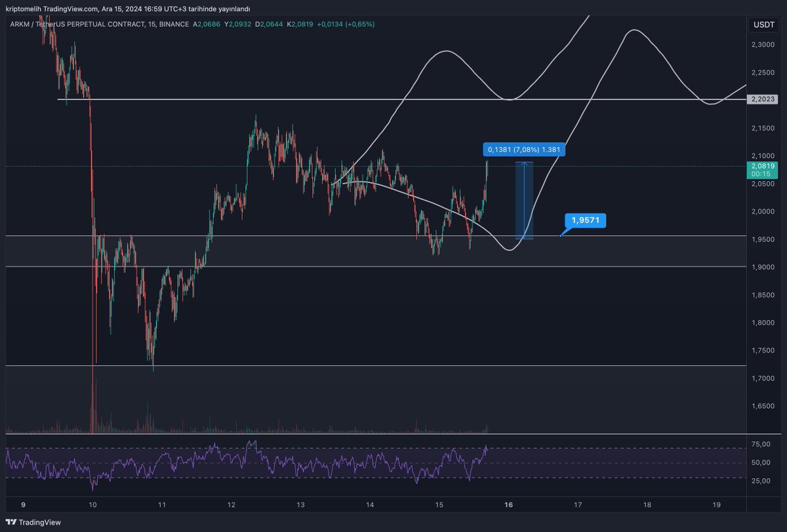787x532 pixels.
Task: Click the 1,7000 price axis label
Action: click(x=763, y=378)
